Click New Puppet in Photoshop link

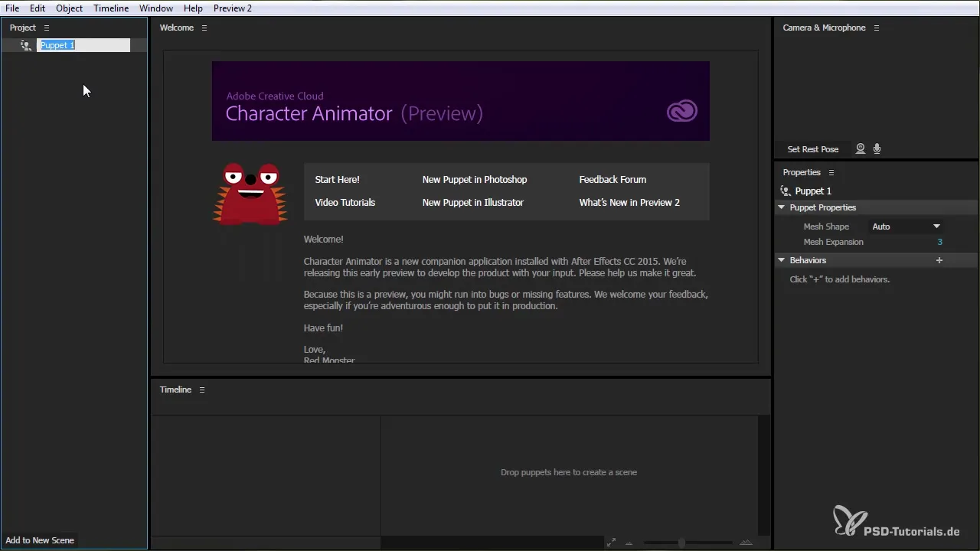(x=475, y=180)
